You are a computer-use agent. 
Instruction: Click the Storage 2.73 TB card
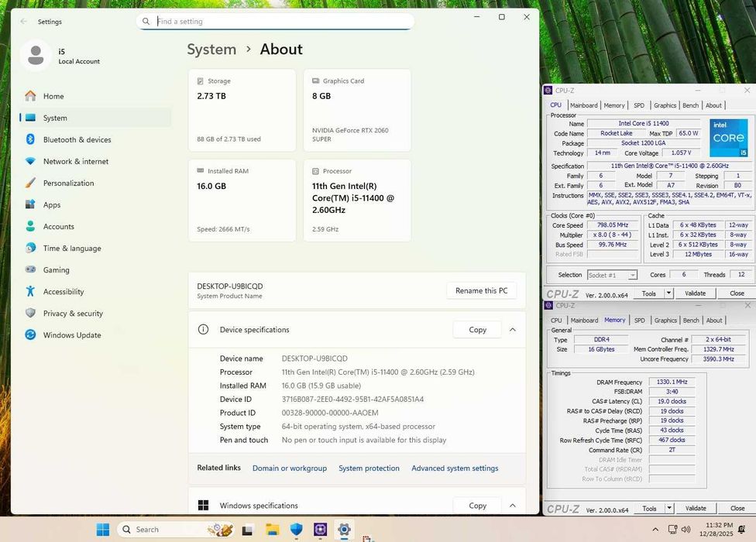pyautogui.click(x=242, y=110)
